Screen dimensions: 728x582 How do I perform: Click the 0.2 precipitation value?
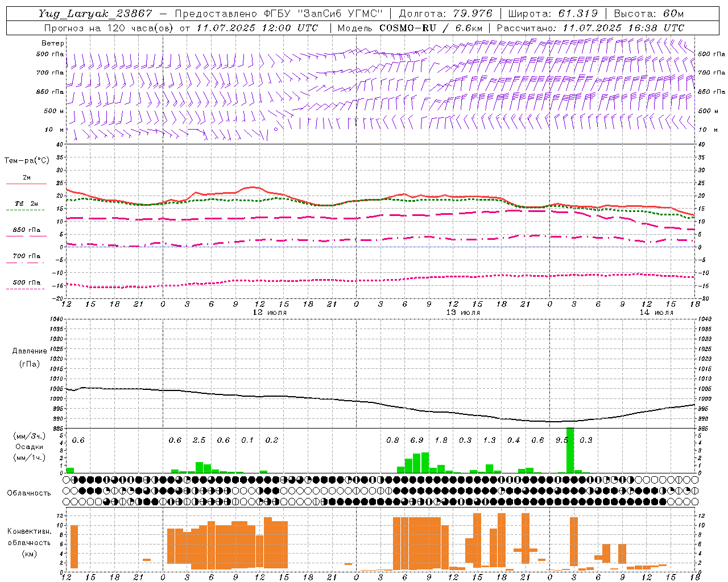272,440
